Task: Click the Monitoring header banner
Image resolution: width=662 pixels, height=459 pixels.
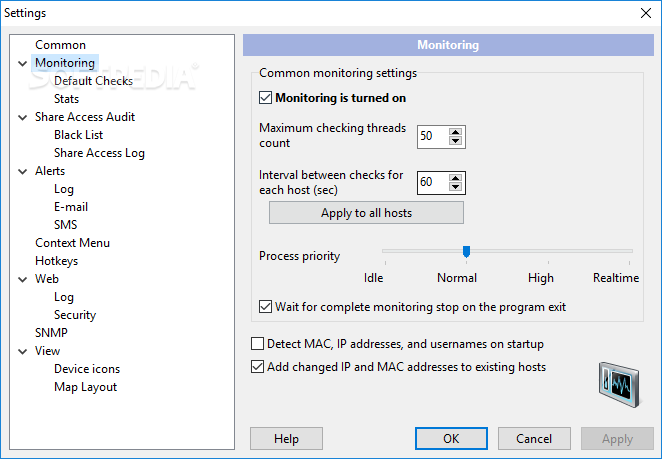Action: pos(448,45)
